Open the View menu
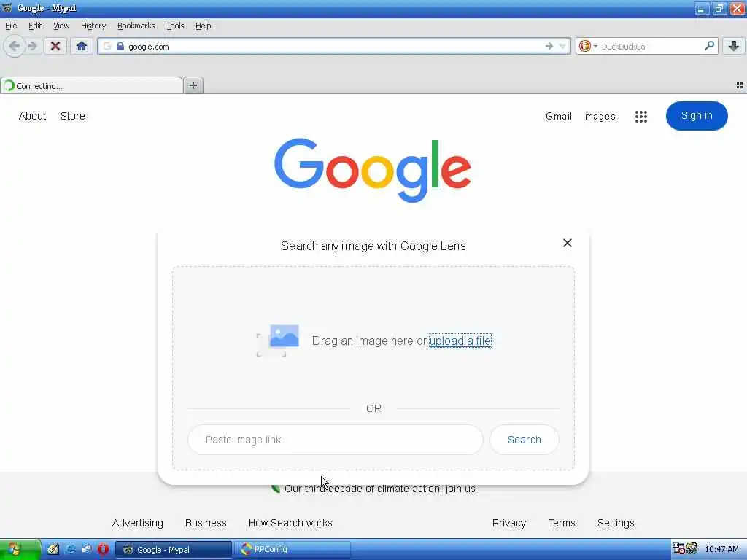 (61, 26)
